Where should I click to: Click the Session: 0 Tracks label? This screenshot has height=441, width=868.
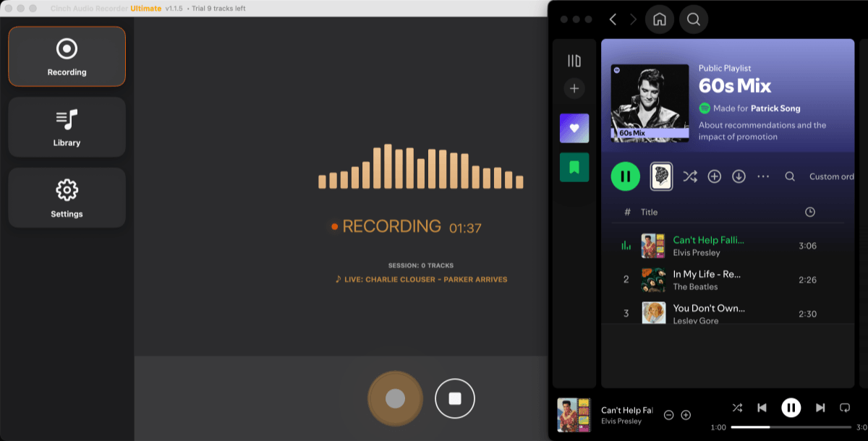pyautogui.click(x=421, y=265)
